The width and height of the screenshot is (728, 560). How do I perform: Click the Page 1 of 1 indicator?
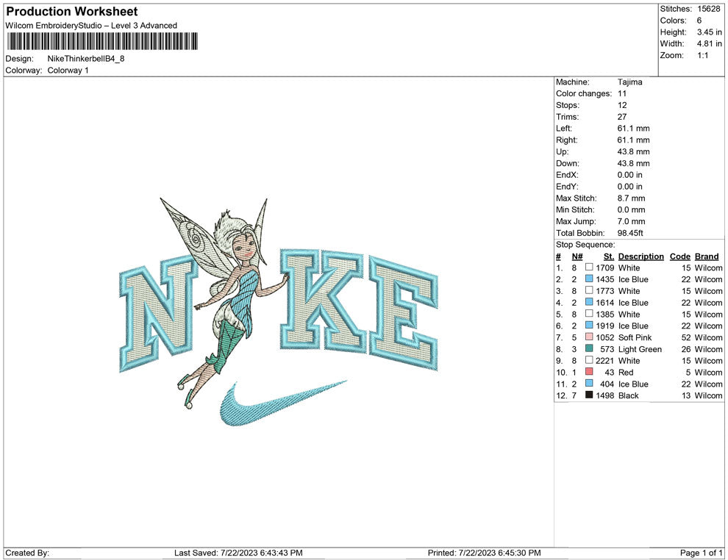coord(701,553)
